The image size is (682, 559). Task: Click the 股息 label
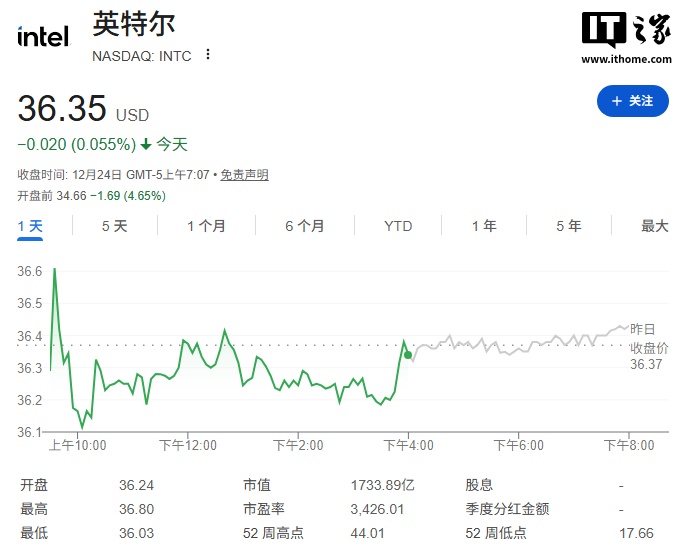click(479, 485)
